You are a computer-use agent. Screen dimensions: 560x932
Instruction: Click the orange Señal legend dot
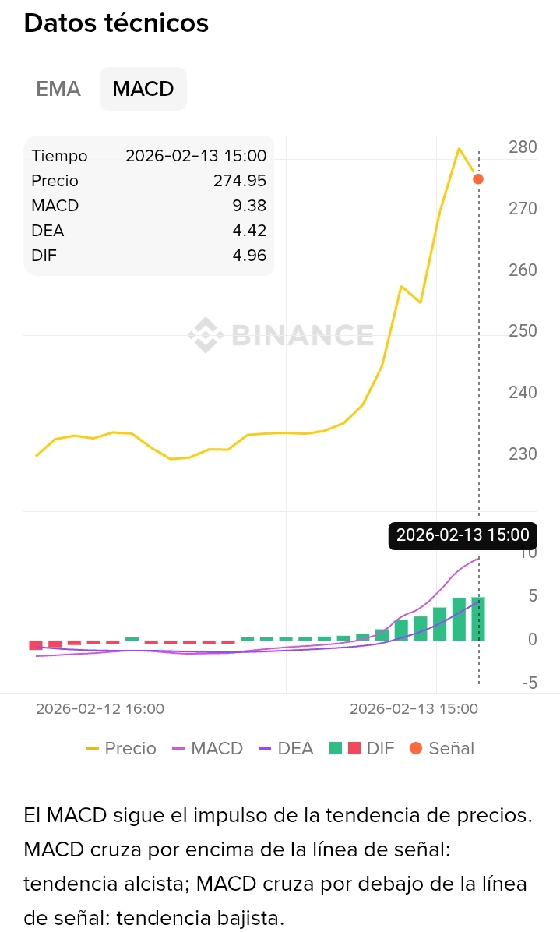[415, 748]
